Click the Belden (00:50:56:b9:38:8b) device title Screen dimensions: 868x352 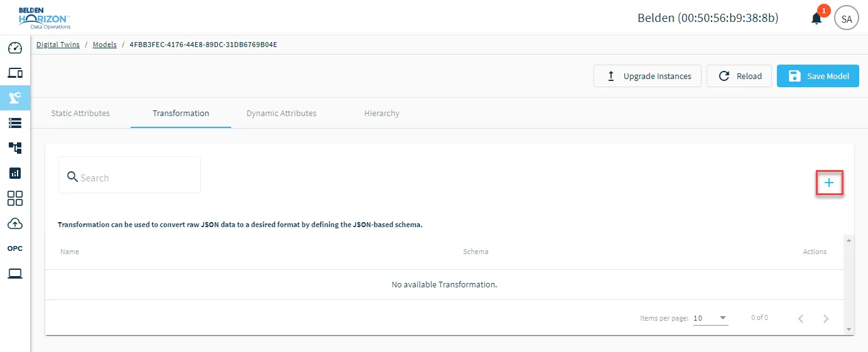[x=708, y=18]
